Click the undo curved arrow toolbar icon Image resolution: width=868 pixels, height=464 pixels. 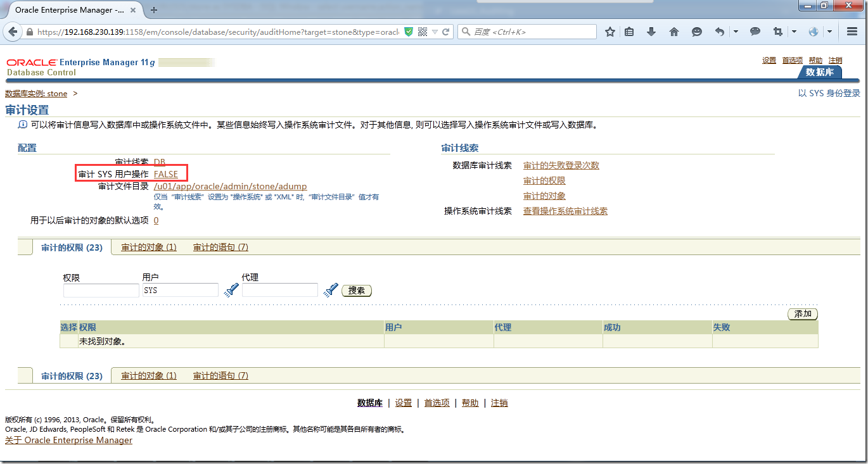tap(720, 32)
